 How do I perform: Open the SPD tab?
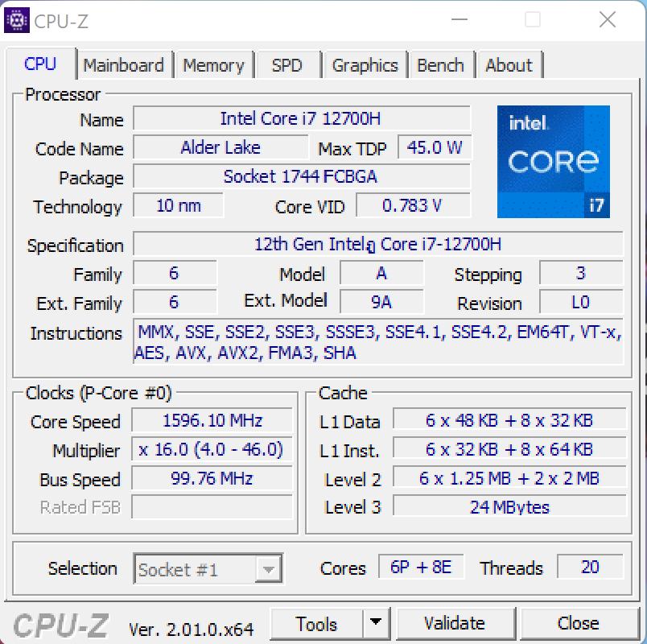pyautogui.click(x=287, y=65)
